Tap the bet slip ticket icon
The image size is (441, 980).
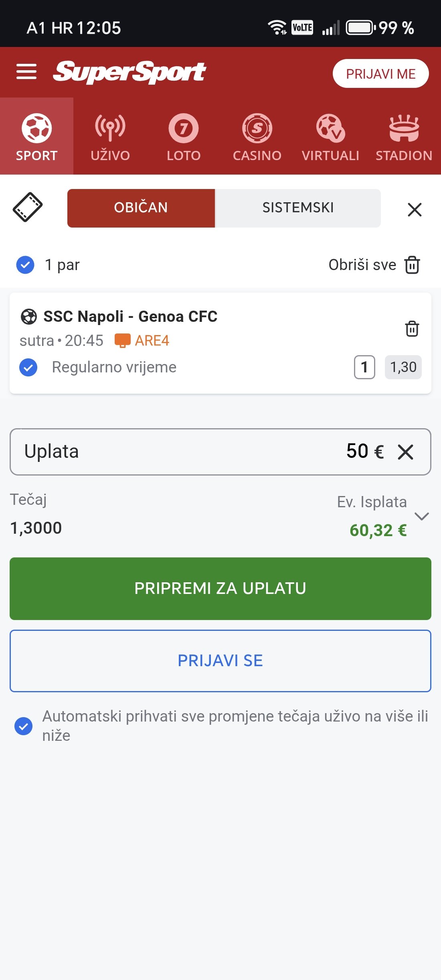coord(28,207)
